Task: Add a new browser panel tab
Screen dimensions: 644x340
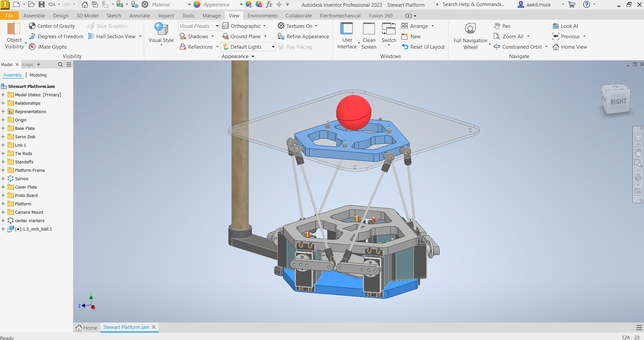Action: pyautogui.click(x=39, y=64)
